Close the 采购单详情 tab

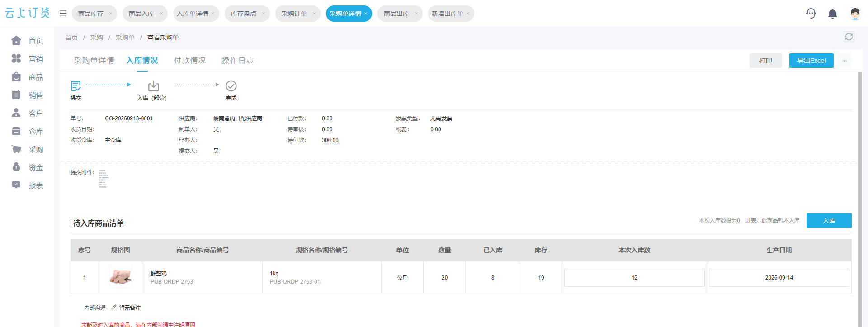366,14
